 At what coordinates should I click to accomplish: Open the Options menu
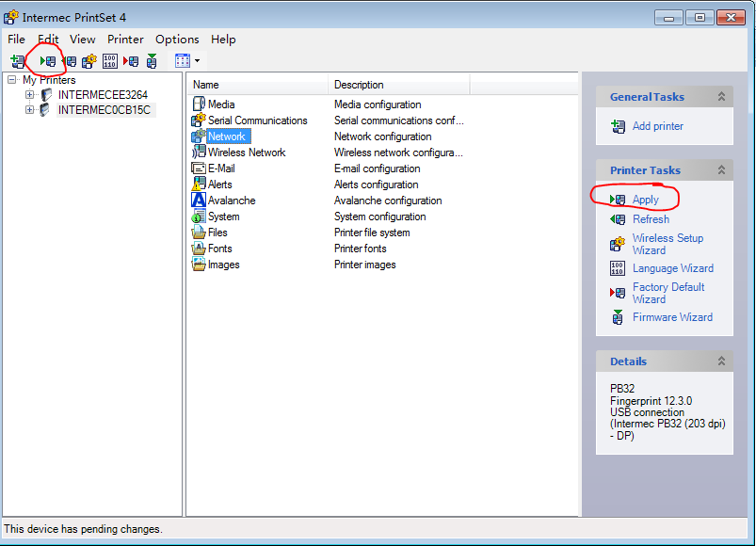[177, 40]
